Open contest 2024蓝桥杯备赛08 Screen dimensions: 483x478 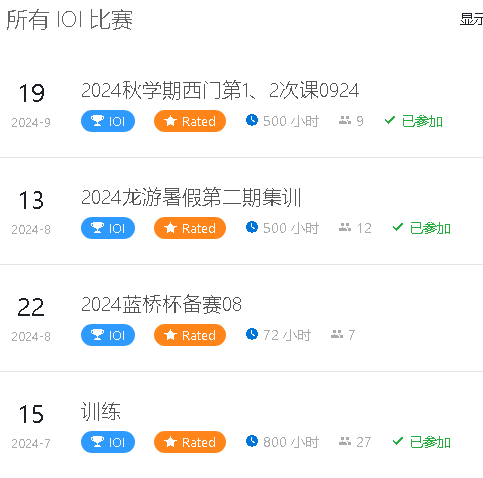tap(161, 304)
